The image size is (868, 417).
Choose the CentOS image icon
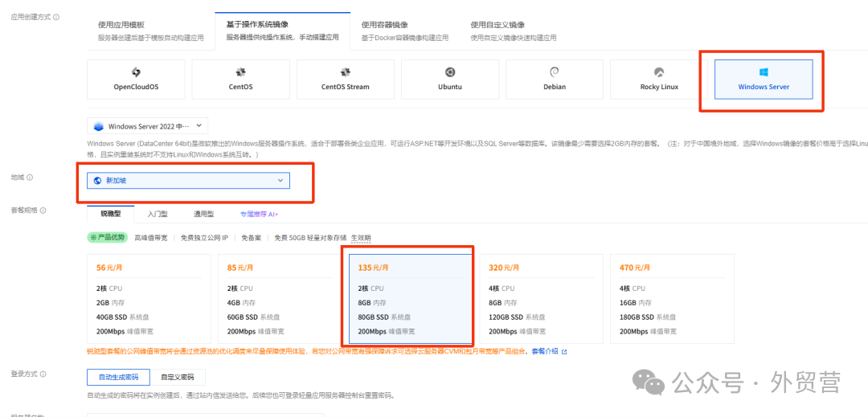241,80
